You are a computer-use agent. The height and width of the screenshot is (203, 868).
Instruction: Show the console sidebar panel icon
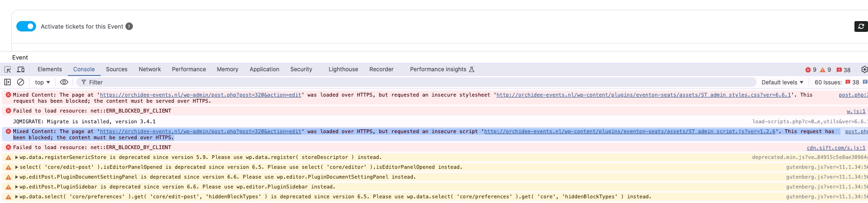pos(7,82)
